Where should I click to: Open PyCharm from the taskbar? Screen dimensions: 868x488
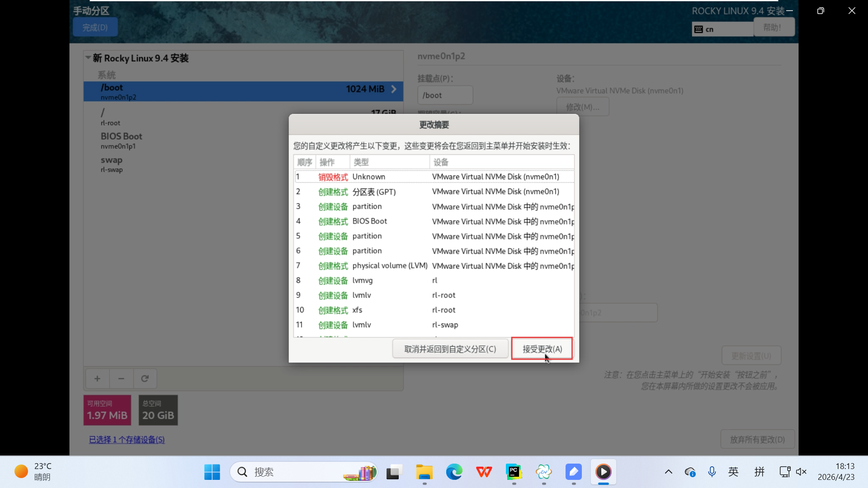tap(514, 472)
